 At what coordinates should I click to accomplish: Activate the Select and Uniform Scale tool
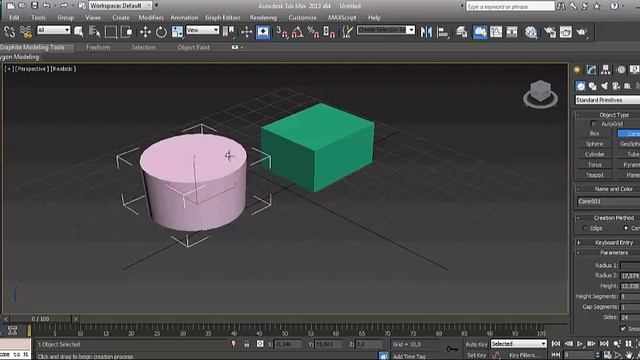coord(177,32)
